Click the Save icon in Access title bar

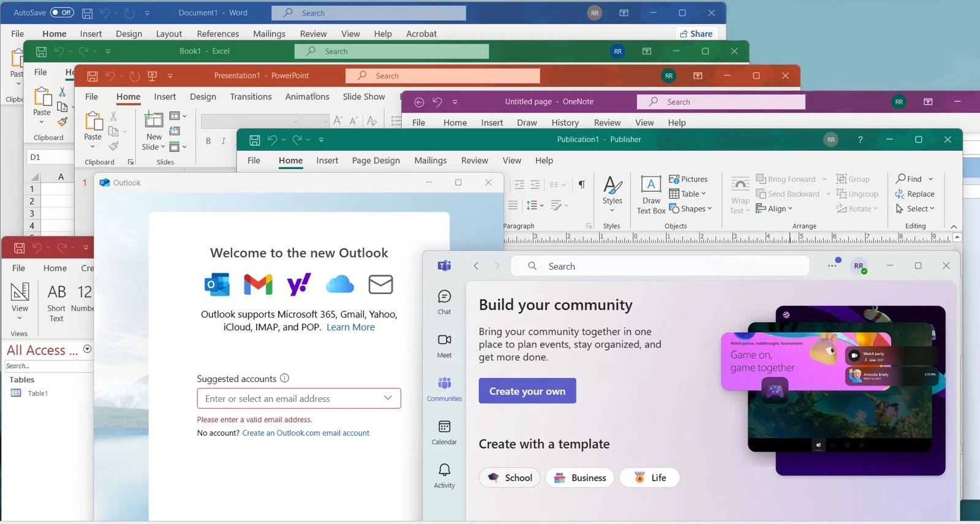20,248
